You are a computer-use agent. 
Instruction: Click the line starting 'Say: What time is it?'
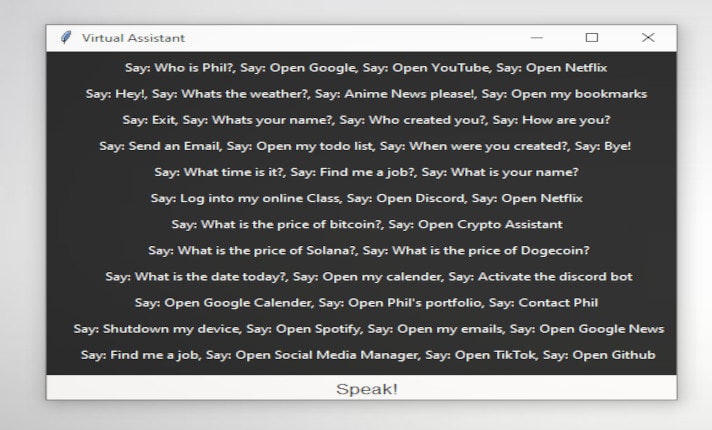click(x=366, y=173)
